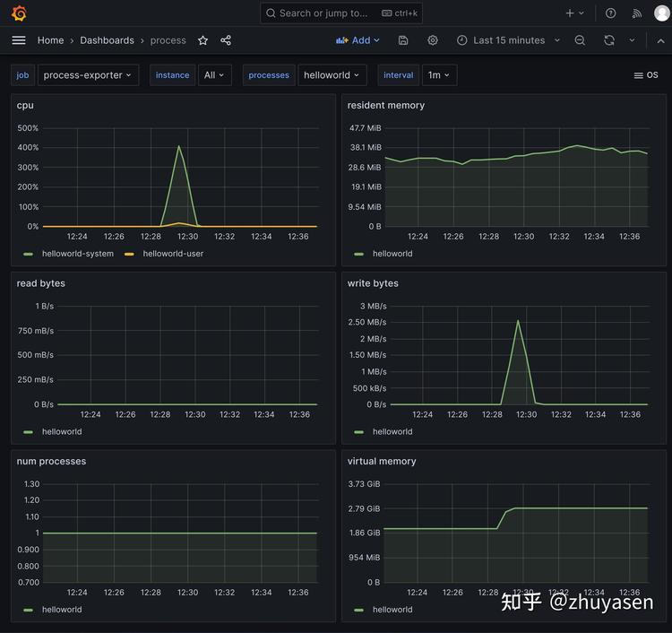Toggle helloworld-system series in cpu legend
Image resolution: width=672 pixels, height=633 pixels.
click(x=78, y=254)
